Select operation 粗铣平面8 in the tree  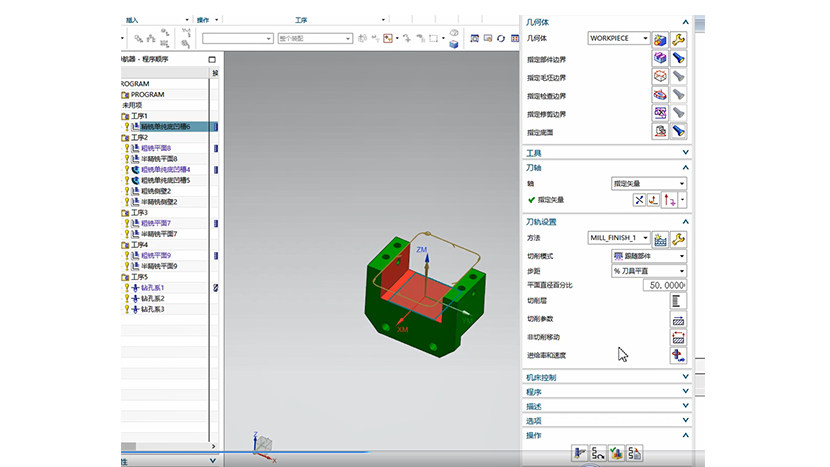pos(156,148)
